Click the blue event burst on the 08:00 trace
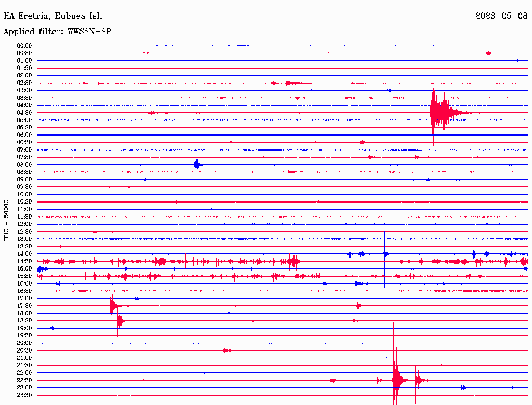Viewport: 532px width, 405px height. click(x=196, y=165)
